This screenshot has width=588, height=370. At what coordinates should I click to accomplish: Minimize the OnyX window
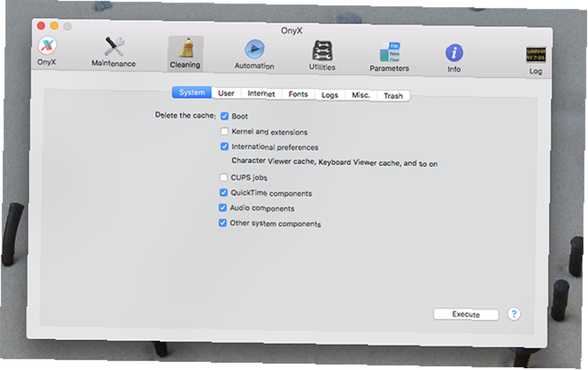coord(54,26)
